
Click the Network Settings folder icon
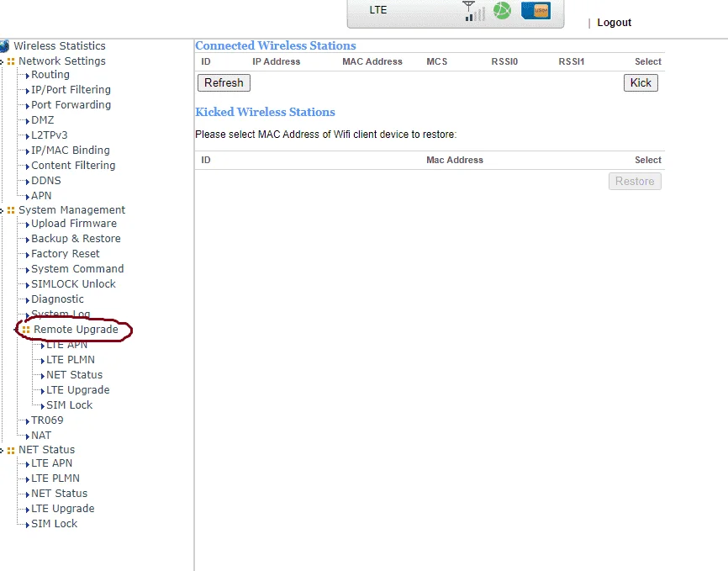[x=11, y=61]
